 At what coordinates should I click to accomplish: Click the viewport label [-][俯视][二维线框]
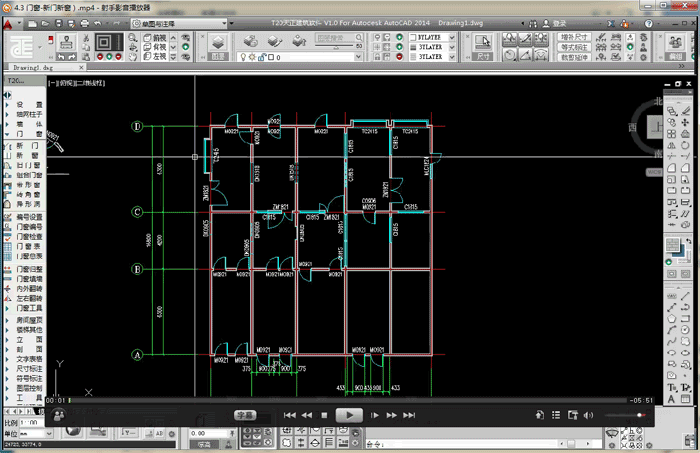click(x=77, y=83)
